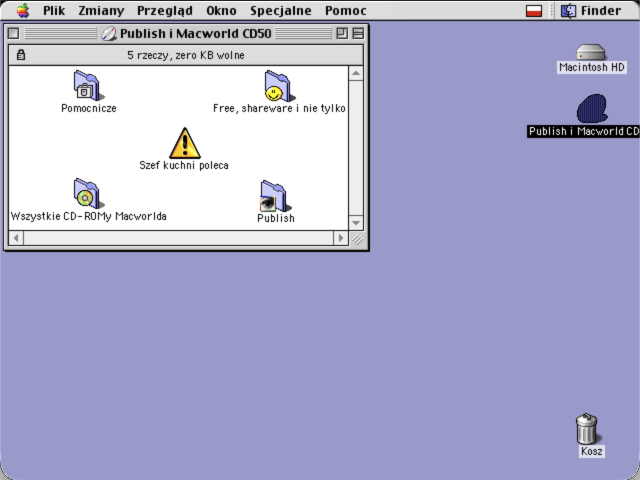Select the Wszystkie CD-ROMy Macworlda folder icon
640x480 pixels.
click(x=88, y=193)
